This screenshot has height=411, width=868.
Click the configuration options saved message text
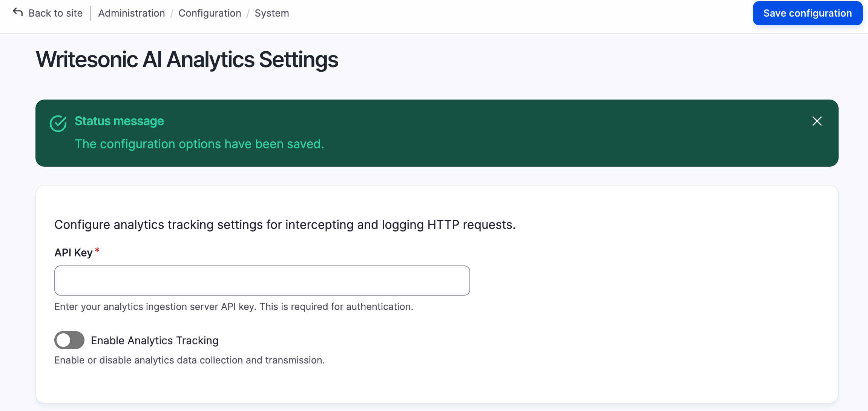point(199,144)
